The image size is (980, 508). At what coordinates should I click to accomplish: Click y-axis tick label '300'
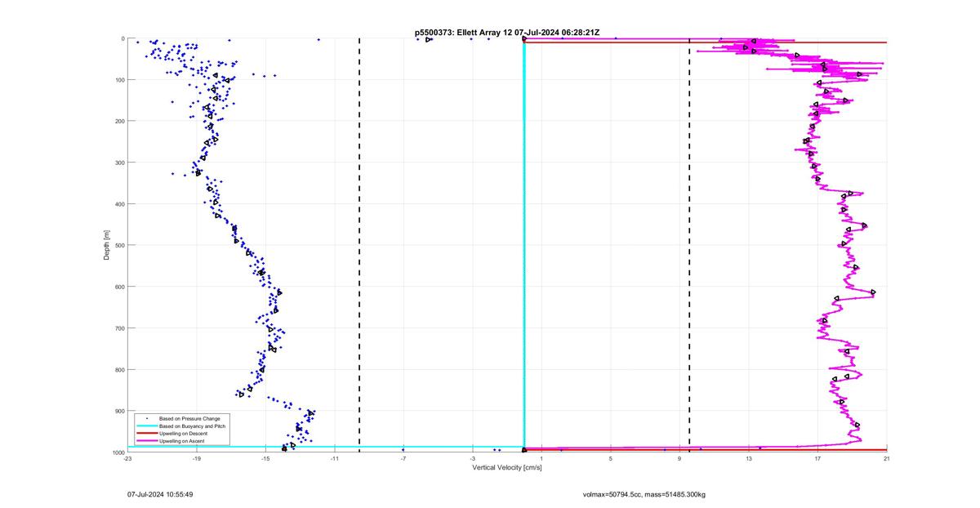click(118, 163)
